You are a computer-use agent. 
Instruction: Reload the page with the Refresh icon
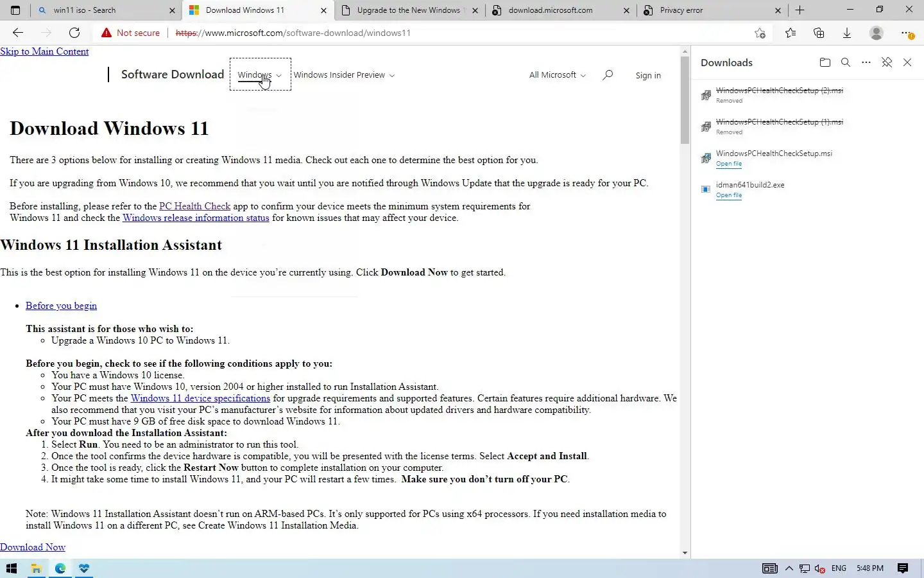[x=74, y=33]
